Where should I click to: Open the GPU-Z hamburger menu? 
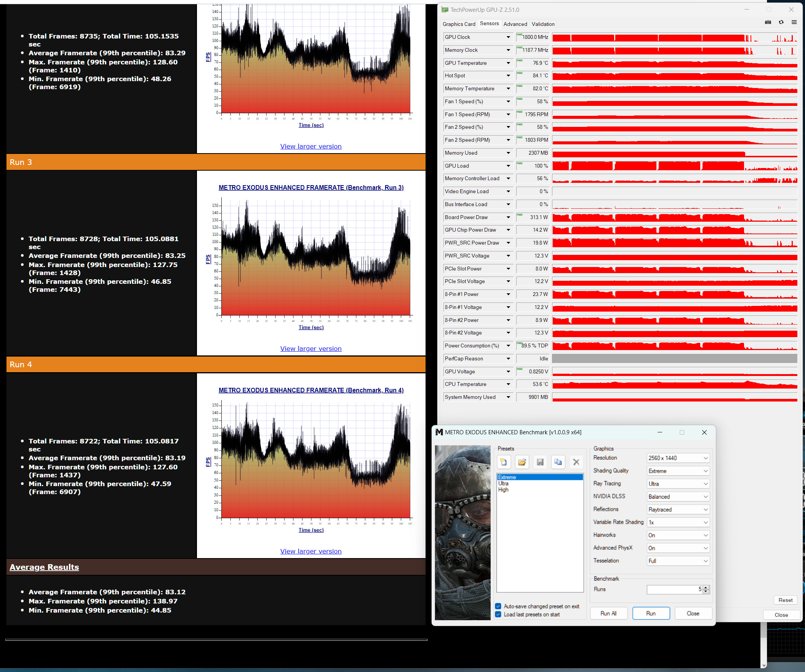click(794, 22)
